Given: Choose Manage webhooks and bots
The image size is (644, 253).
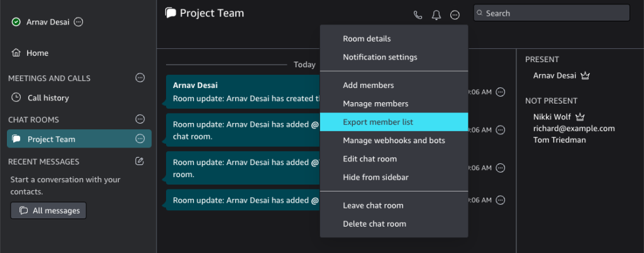Looking at the screenshot, I should tap(394, 141).
